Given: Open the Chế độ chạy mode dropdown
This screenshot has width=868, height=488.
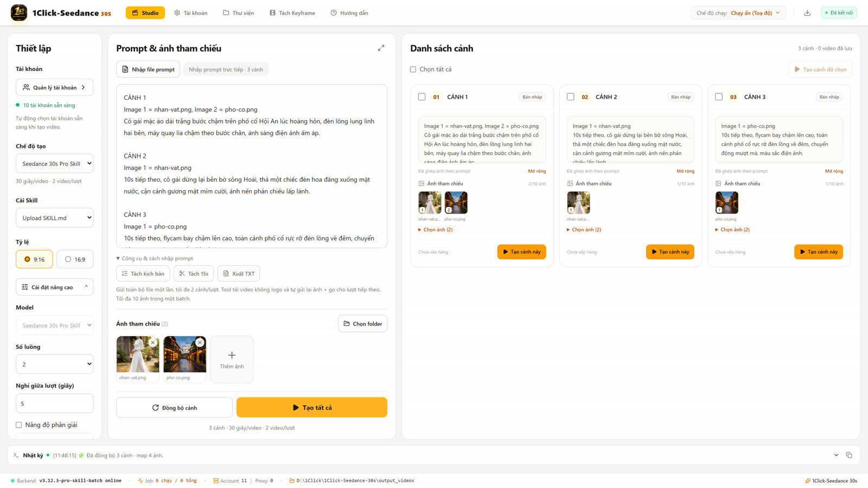Looking at the screenshot, I should click(x=738, y=13).
